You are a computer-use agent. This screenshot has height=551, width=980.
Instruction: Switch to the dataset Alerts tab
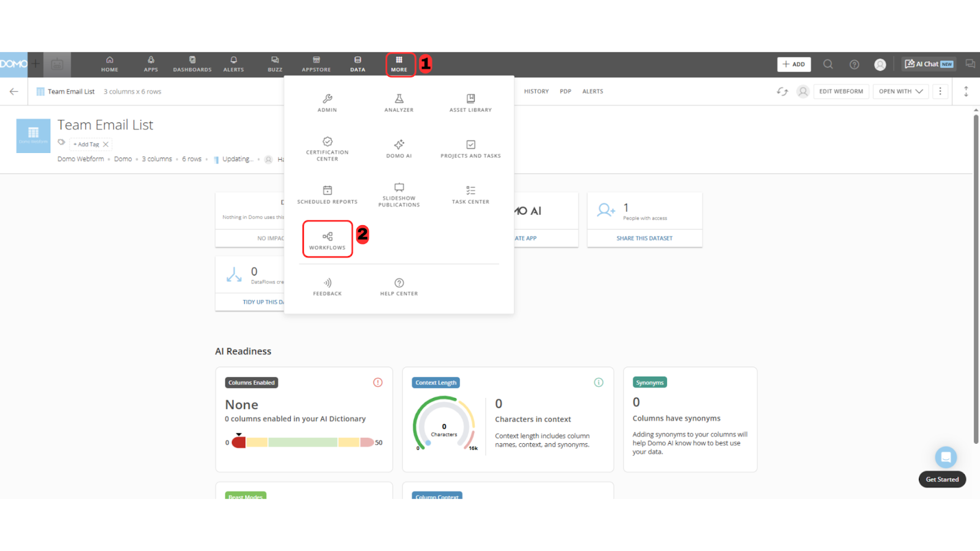pos(593,91)
